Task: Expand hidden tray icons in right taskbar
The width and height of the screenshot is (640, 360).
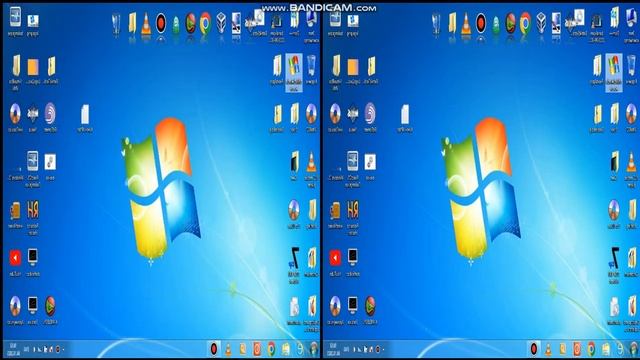Action: point(383,350)
